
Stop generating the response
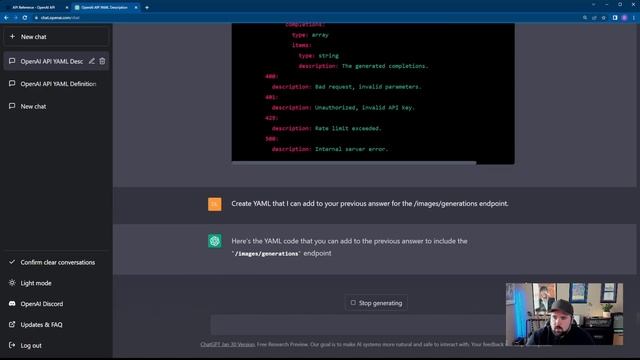pyautogui.click(x=376, y=303)
